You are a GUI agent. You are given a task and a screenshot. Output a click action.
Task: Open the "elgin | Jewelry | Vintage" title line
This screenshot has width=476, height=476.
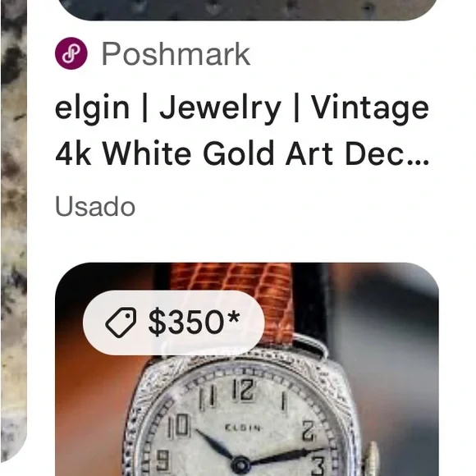(242, 108)
